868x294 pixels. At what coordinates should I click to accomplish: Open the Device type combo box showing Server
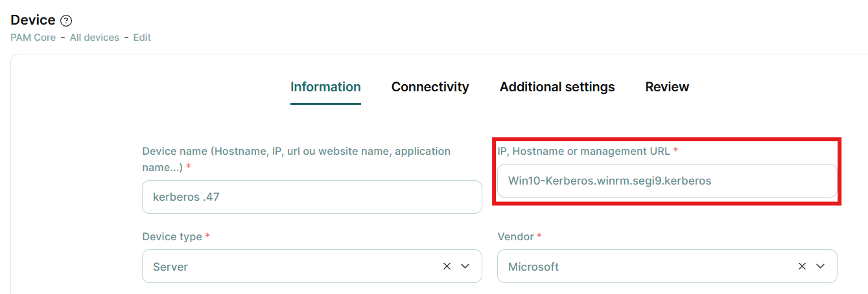click(x=292, y=266)
